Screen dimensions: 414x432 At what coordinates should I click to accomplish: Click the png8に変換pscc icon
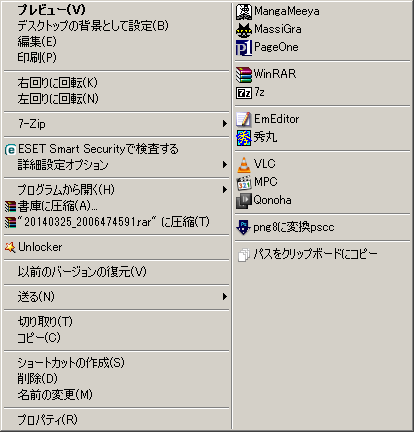pyautogui.click(x=244, y=227)
